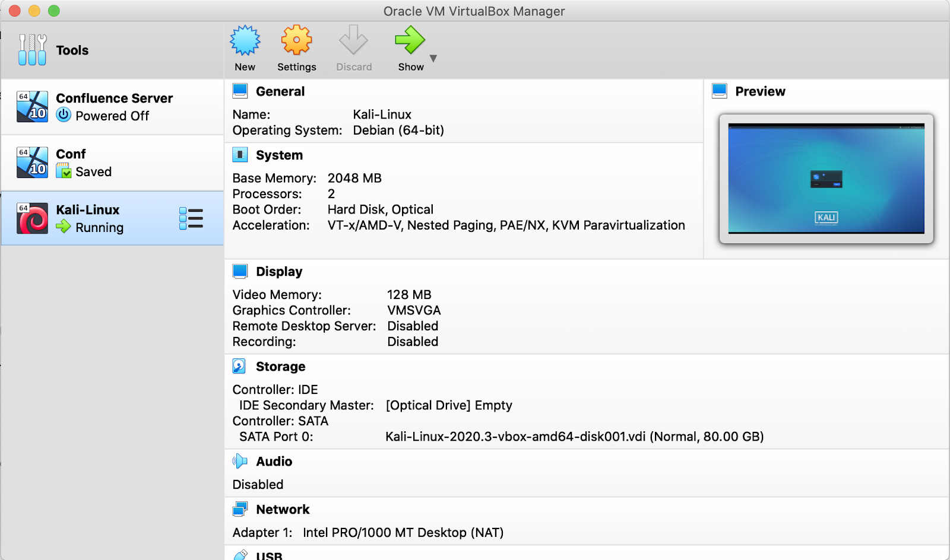Select the Confluence Server virtual machine

[x=112, y=107]
